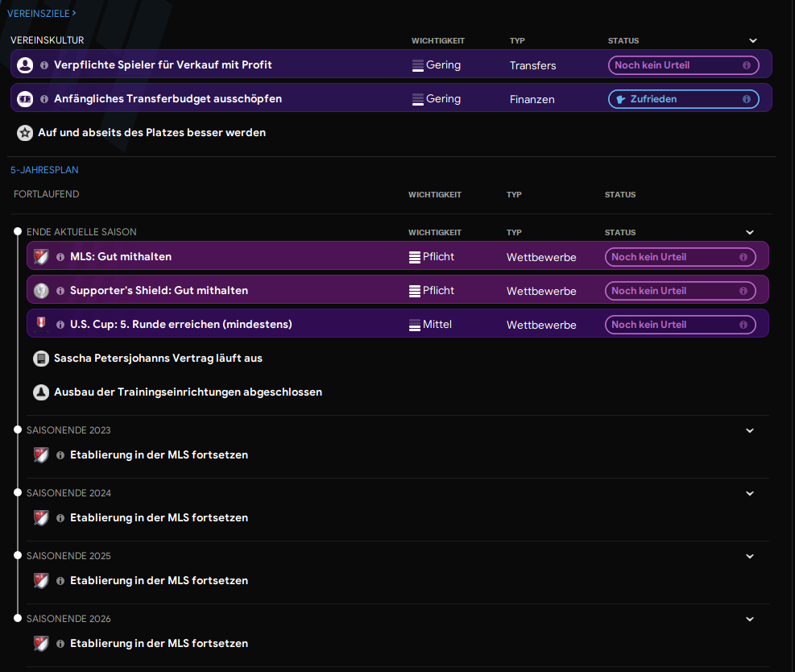
Task: Click the star icon beside Auf und abseits
Action: pyautogui.click(x=25, y=133)
